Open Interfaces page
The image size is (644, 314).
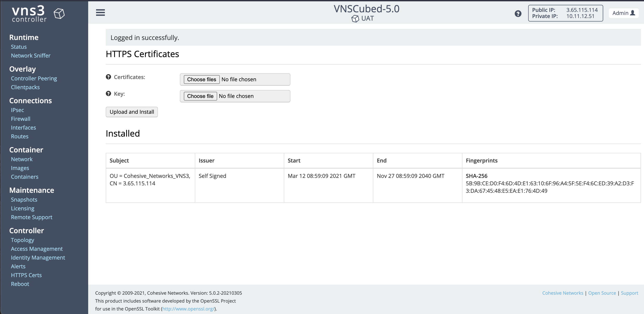23,128
